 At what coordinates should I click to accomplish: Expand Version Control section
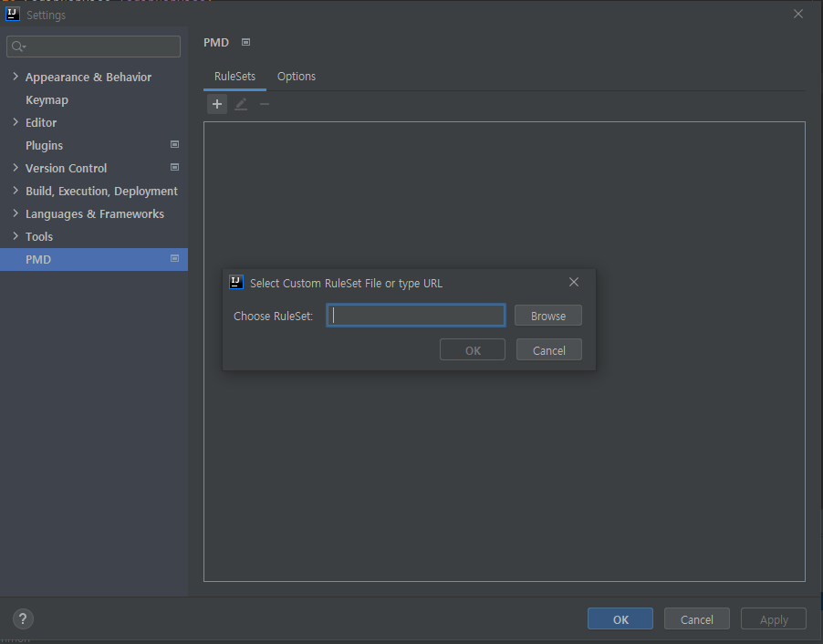coord(16,168)
